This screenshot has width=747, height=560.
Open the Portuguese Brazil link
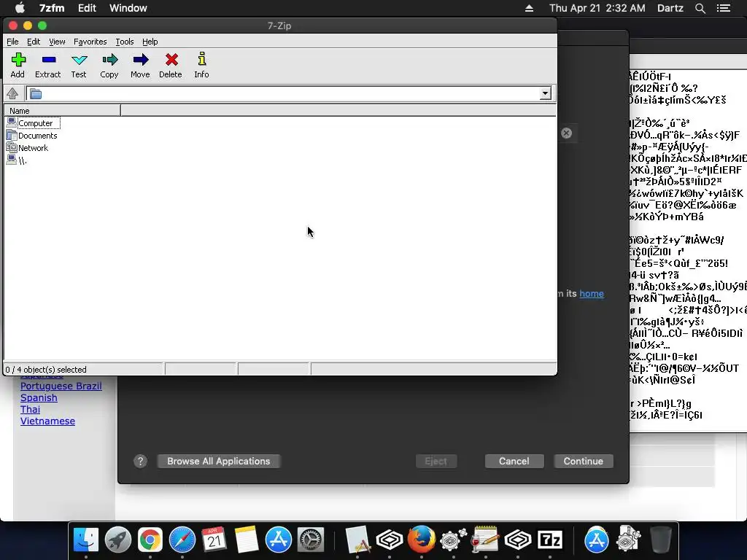61,386
